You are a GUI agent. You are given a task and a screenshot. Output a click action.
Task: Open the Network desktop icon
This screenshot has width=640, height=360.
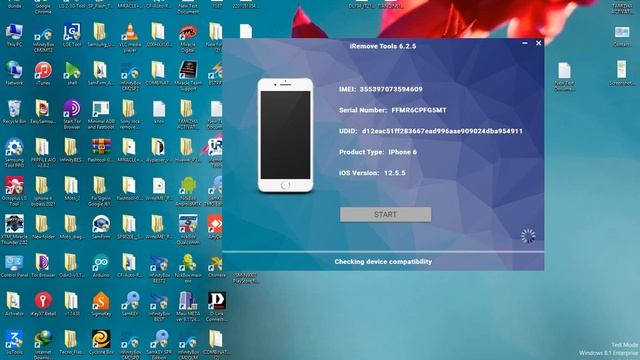coord(14,73)
